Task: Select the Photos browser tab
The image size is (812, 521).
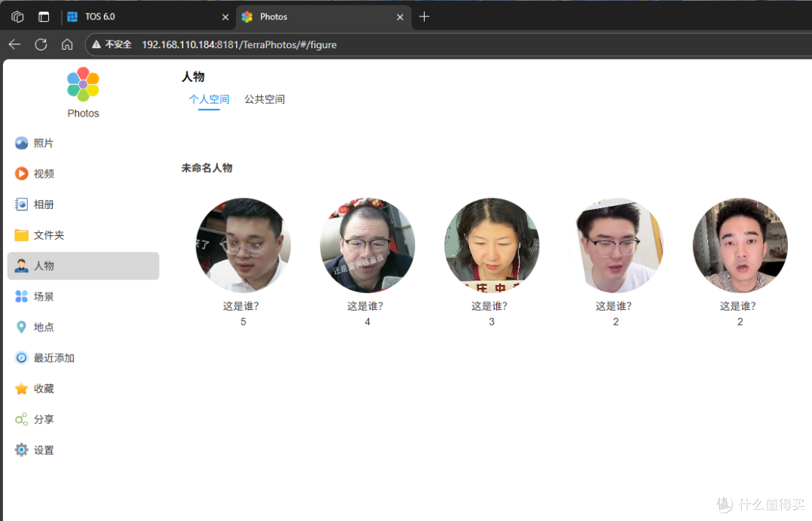Action: 324,17
